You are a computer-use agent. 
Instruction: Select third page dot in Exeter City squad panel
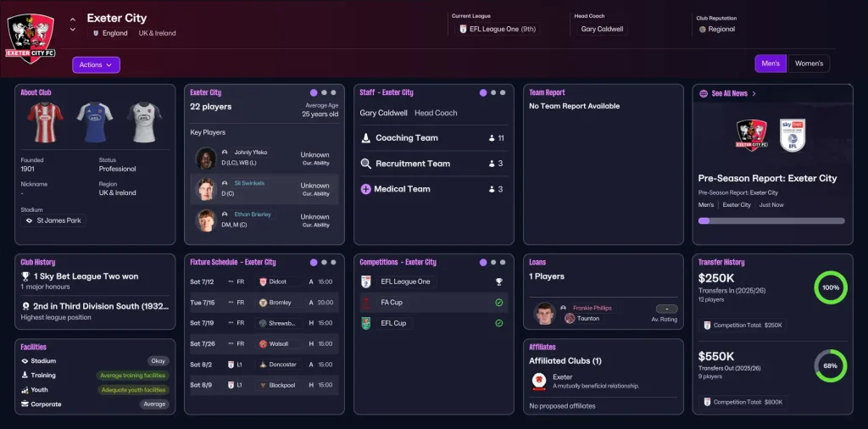coord(333,93)
